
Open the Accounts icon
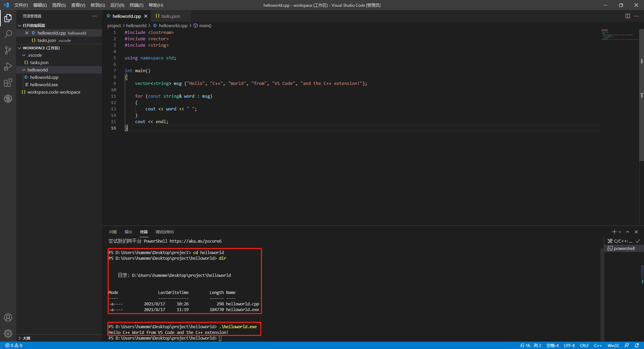(8, 317)
